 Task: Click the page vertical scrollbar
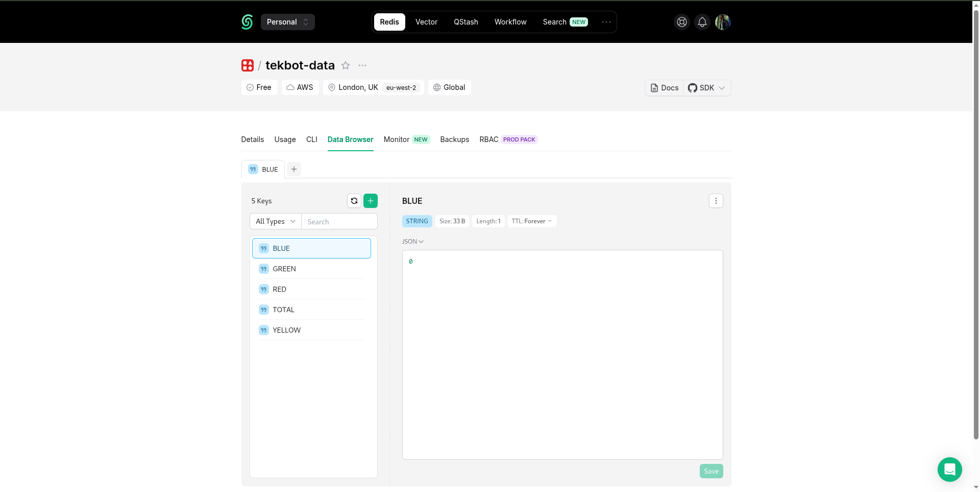point(976,225)
